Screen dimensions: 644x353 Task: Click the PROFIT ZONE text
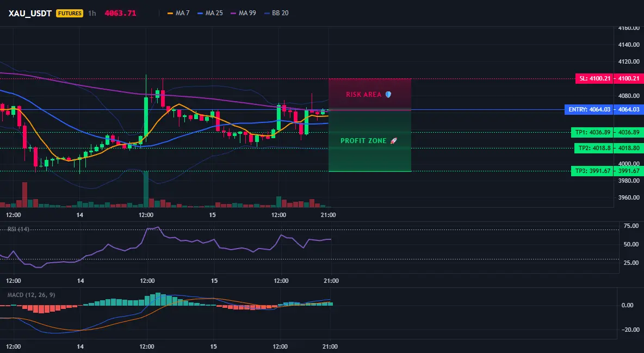[363, 141]
